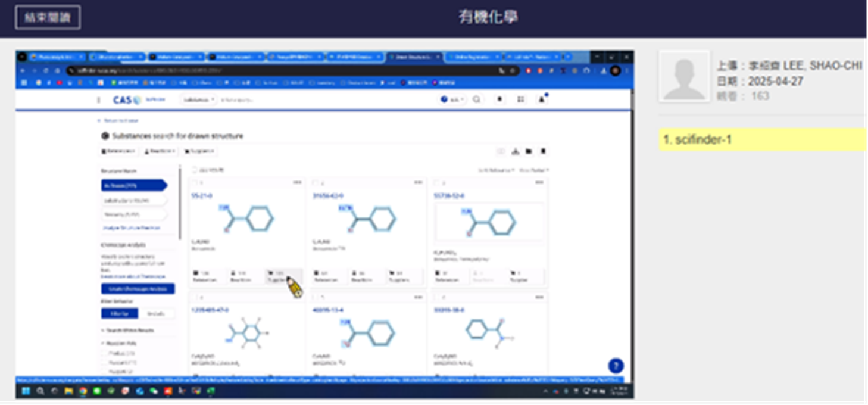
Task: Open the Substances search type dropdown
Action: (x=199, y=100)
